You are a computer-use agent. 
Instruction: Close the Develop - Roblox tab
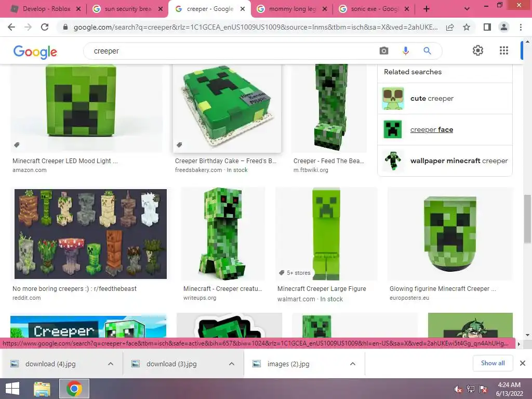click(x=78, y=9)
